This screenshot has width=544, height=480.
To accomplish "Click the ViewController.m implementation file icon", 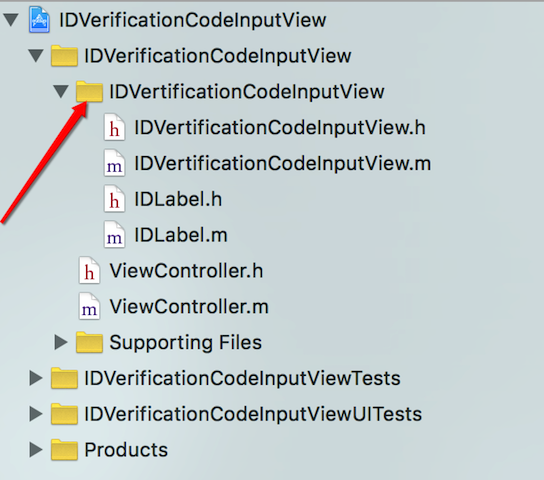I will tap(89, 306).
